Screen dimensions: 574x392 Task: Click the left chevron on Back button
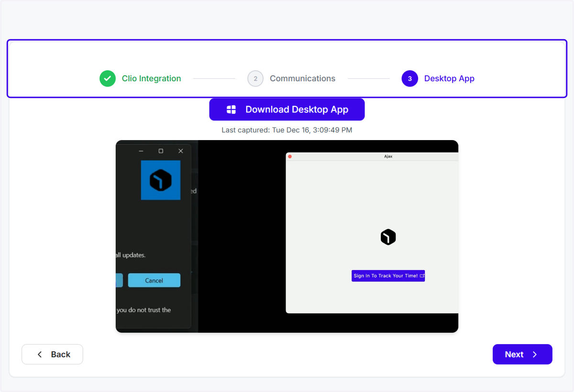pos(40,354)
